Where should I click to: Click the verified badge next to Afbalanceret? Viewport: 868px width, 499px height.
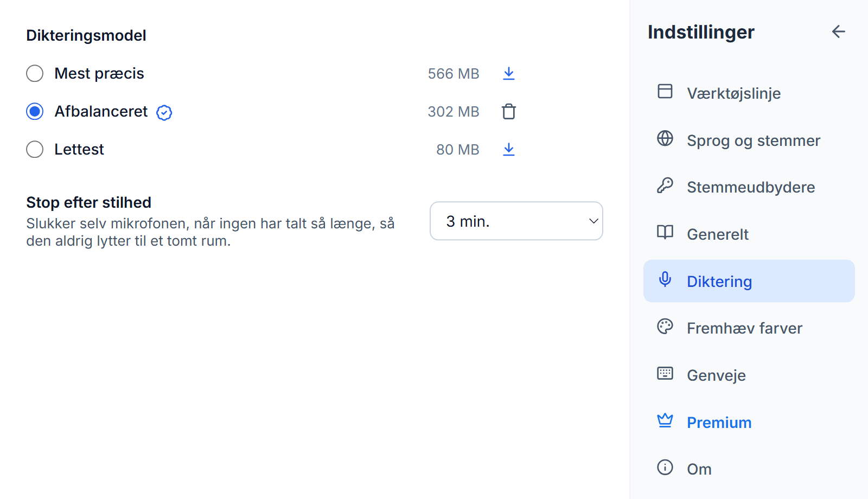(x=164, y=112)
